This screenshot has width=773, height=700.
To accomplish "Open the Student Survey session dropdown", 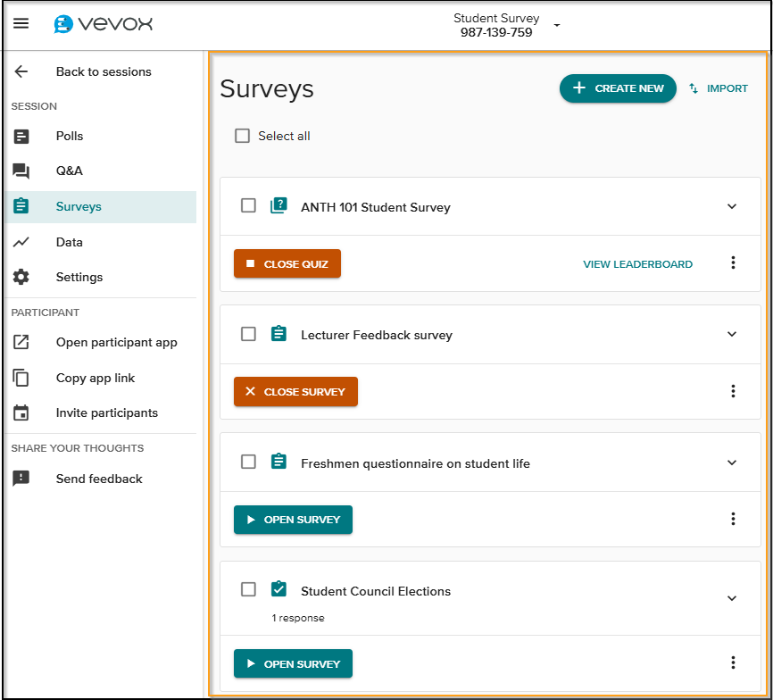I will (557, 25).
